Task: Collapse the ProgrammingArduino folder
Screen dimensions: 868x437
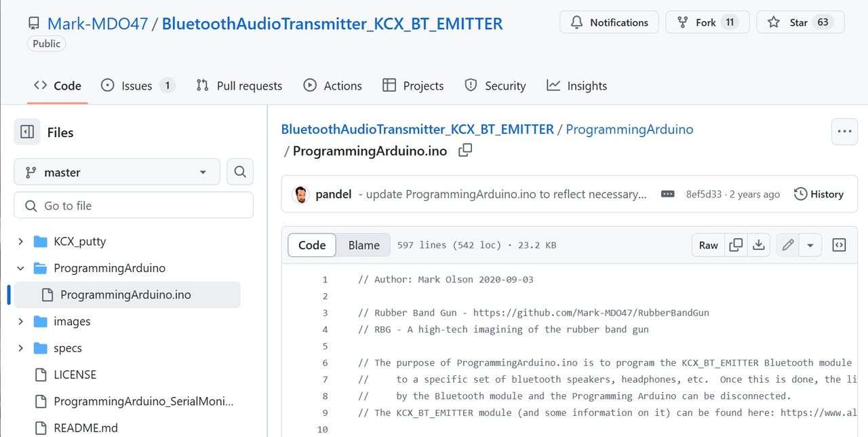Action: pyautogui.click(x=20, y=268)
